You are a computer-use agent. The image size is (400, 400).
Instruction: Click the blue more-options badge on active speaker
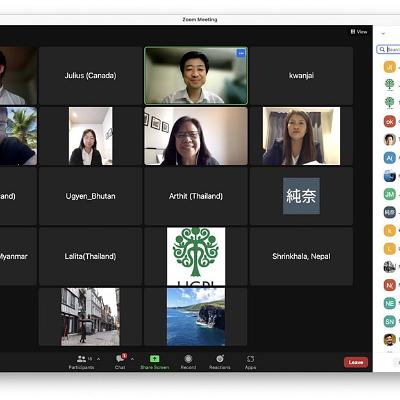pos(241,53)
